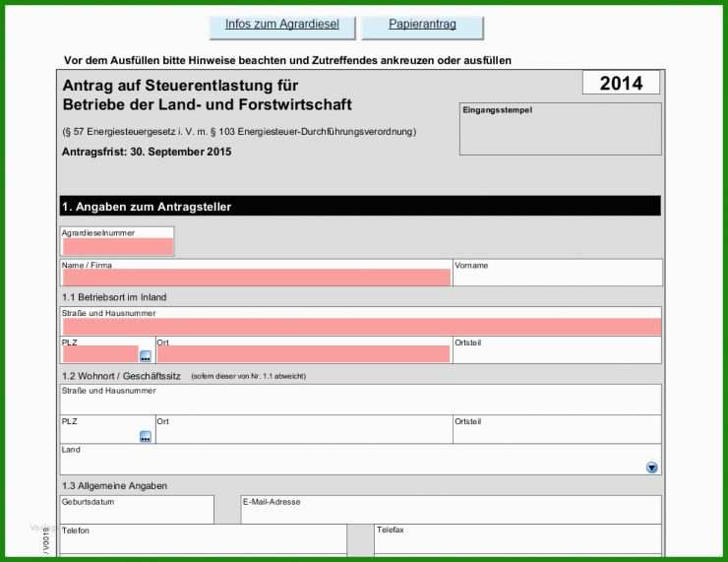Focus the E-Mail-Adresse field
The width and height of the screenshot is (728, 562).
(x=451, y=510)
